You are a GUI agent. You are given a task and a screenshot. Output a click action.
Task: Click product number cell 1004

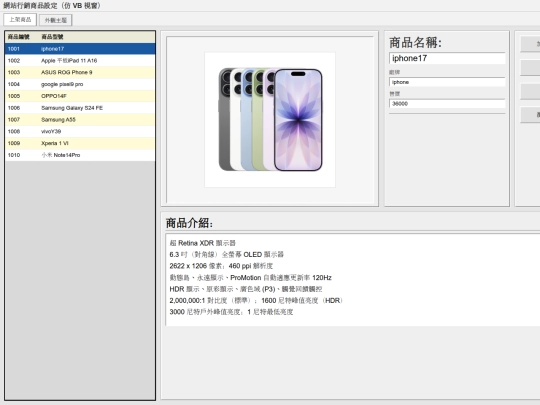[14, 84]
